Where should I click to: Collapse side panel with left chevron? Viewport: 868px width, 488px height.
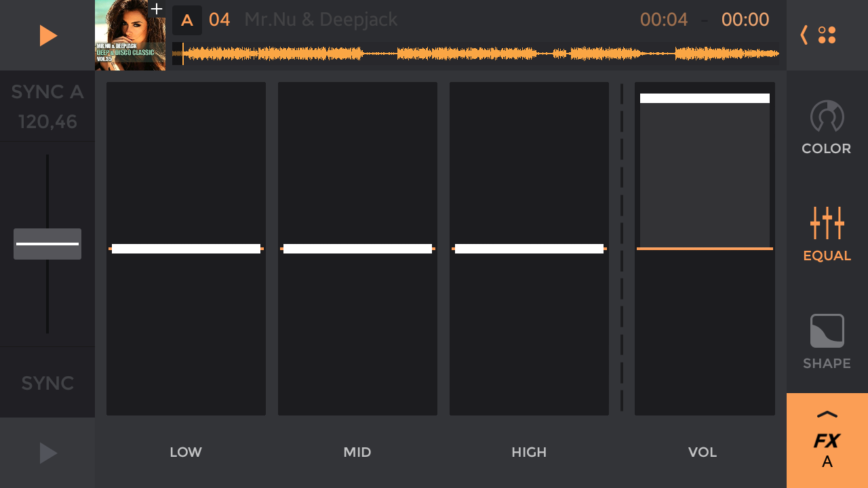pos(804,35)
